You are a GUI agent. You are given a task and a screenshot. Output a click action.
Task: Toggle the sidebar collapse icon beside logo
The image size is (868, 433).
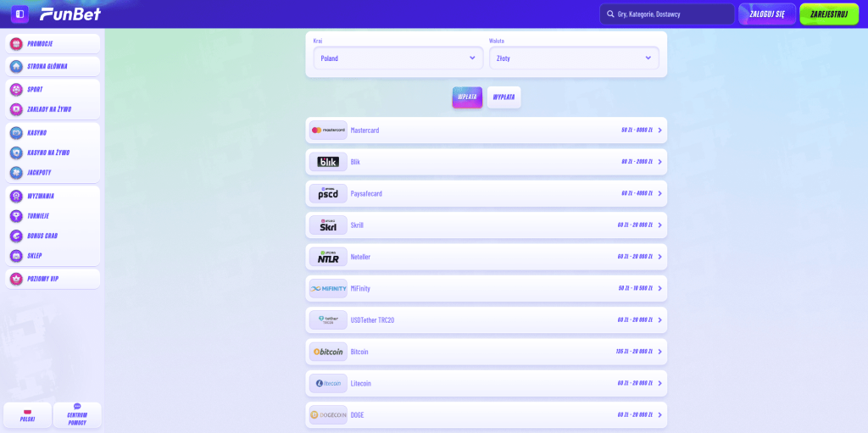(20, 14)
